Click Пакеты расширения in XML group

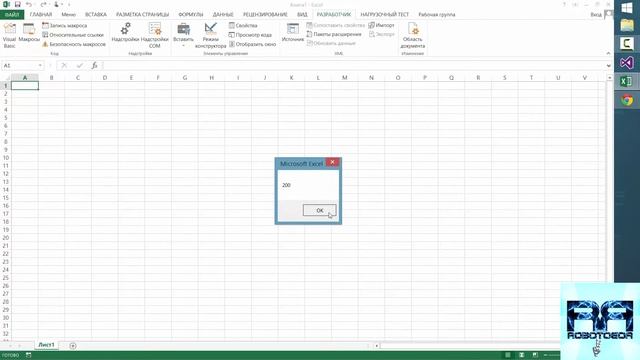(x=334, y=34)
